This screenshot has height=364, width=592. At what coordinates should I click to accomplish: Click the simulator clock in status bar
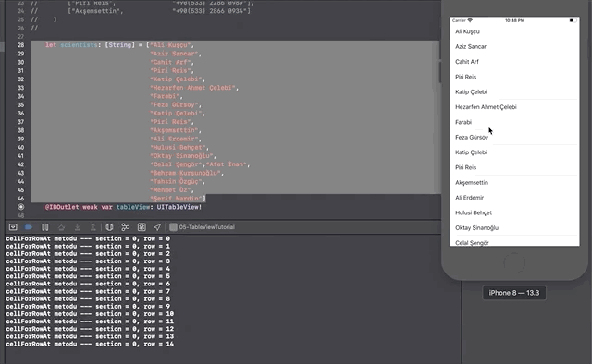pos(514,20)
